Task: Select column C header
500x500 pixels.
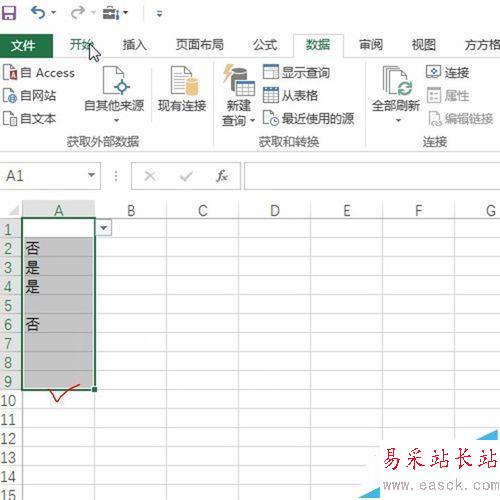Action: 203,210
